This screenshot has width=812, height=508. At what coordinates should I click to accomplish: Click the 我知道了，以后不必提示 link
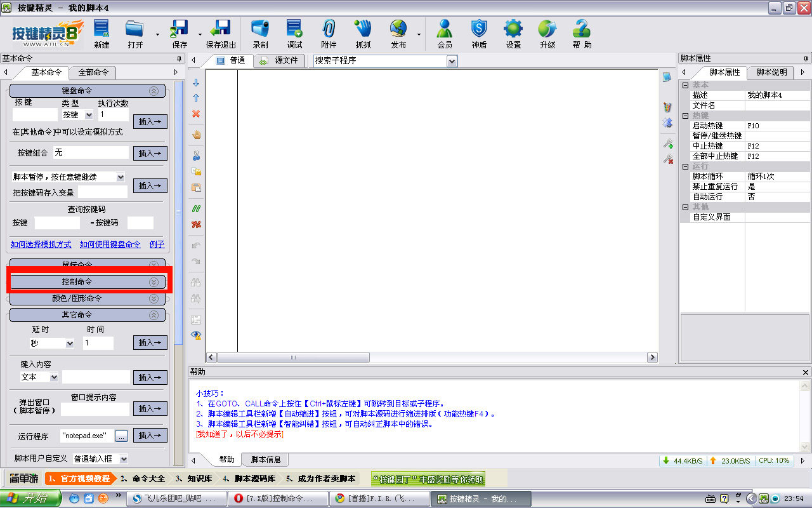(x=240, y=434)
